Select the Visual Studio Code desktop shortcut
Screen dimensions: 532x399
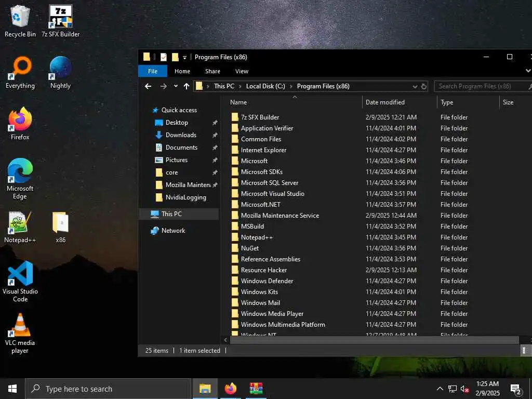pyautogui.click(x=20, y=282)
